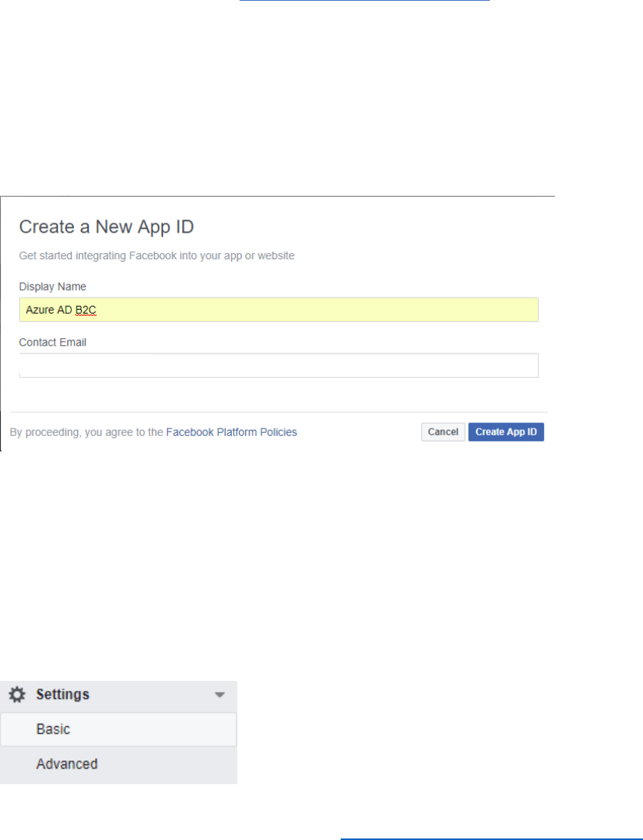Focus the Display Name input field
Viewport: 643px width, 840px height.
coord(279,310)
